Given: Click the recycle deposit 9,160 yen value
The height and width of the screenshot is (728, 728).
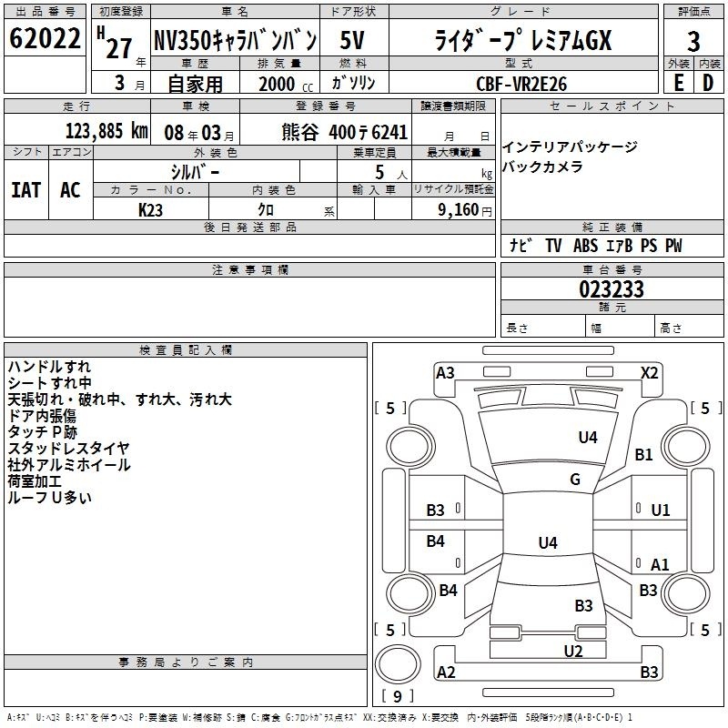Looking at the screenshot, I should pos(463,209).
